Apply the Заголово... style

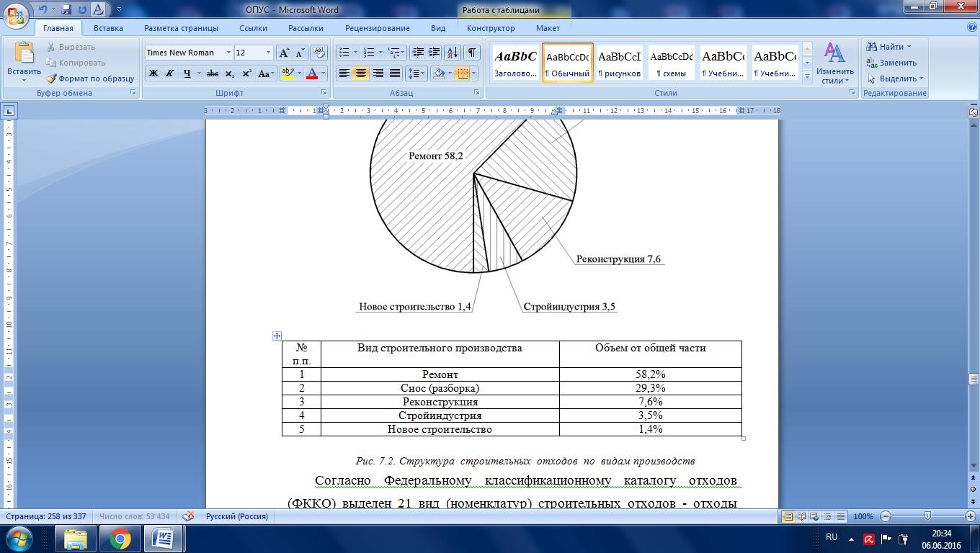coord(515,63)
